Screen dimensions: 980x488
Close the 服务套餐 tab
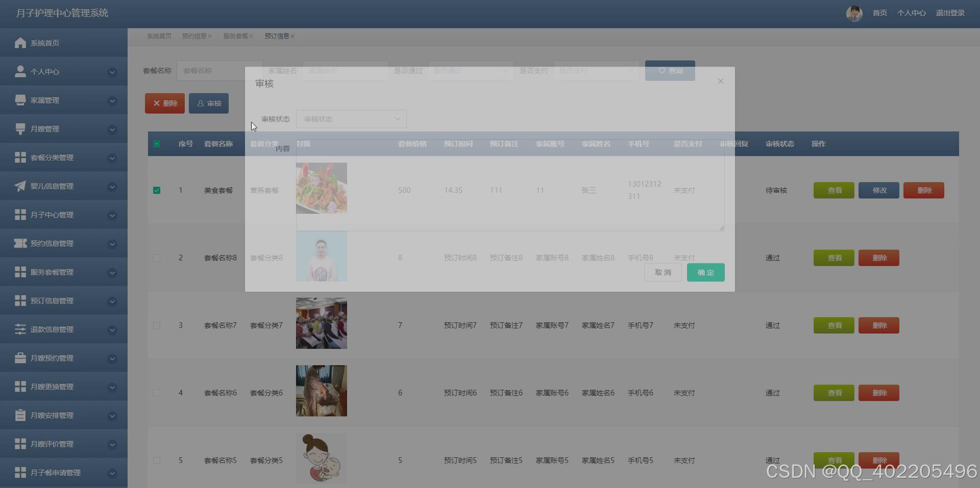pyautogui.click(x=251, y=36)
